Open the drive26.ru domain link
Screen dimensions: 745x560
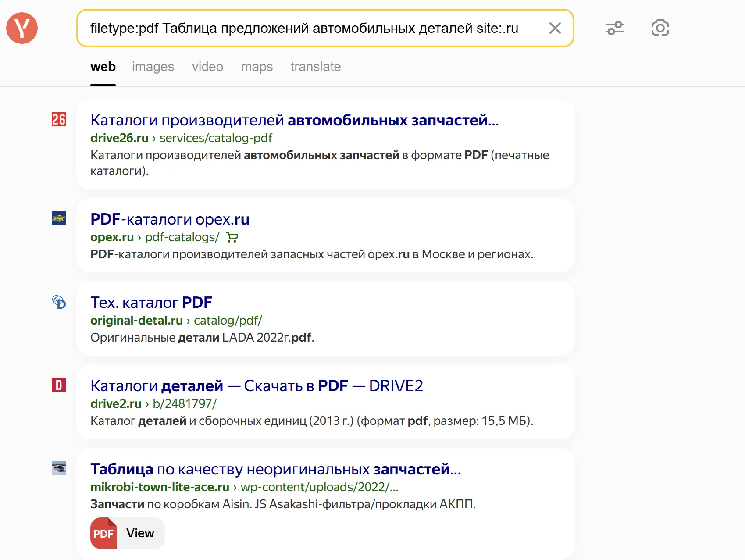point(119,138)
